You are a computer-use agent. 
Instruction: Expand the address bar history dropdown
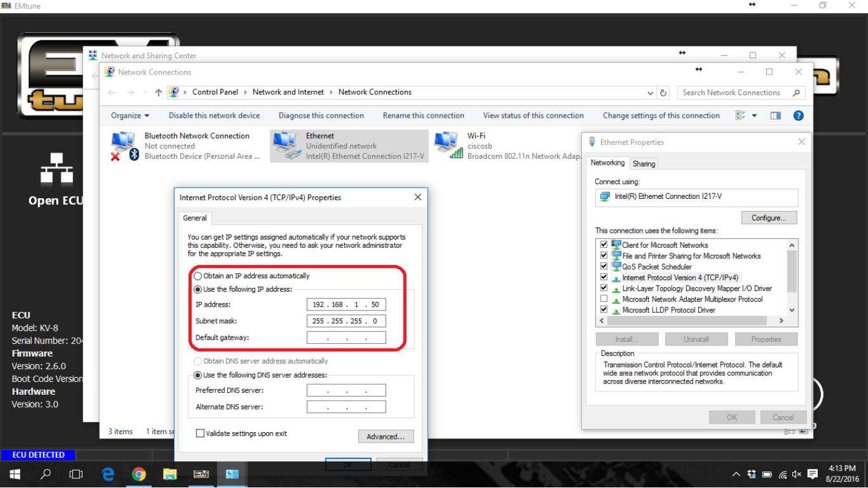(650, 93)
